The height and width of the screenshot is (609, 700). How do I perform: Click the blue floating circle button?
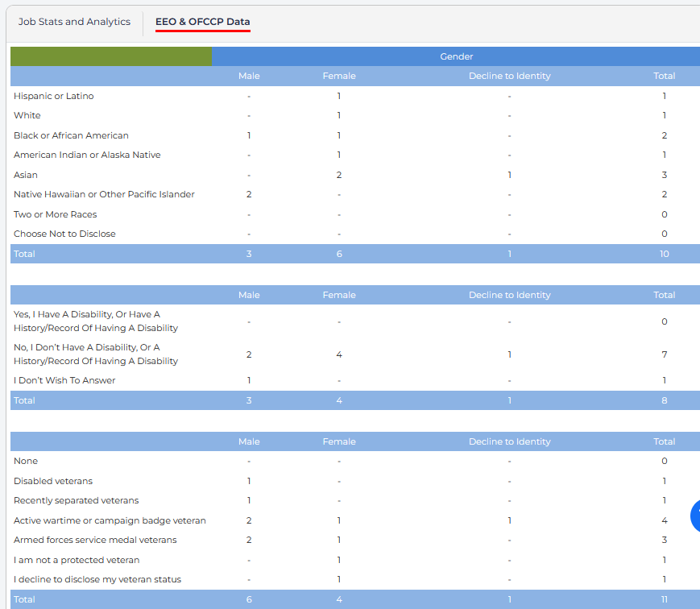695,516
